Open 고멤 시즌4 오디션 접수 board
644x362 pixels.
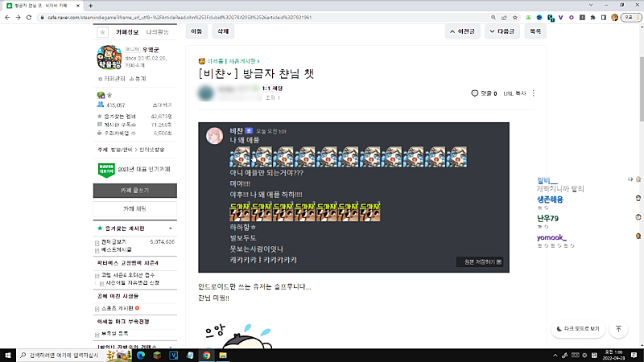tap(128, 275)
